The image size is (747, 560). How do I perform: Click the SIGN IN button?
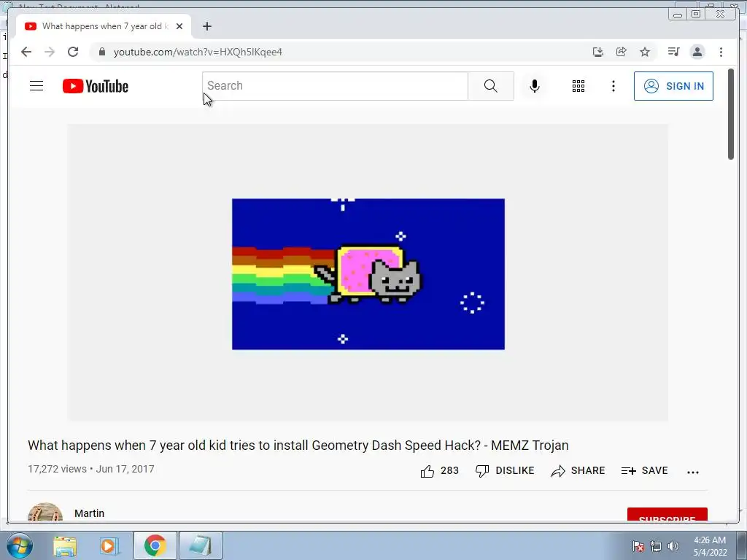(x=673, y=86)
